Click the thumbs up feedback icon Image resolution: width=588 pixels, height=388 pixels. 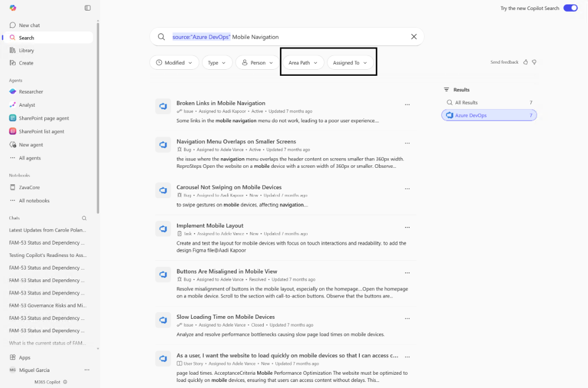[525, 62]
